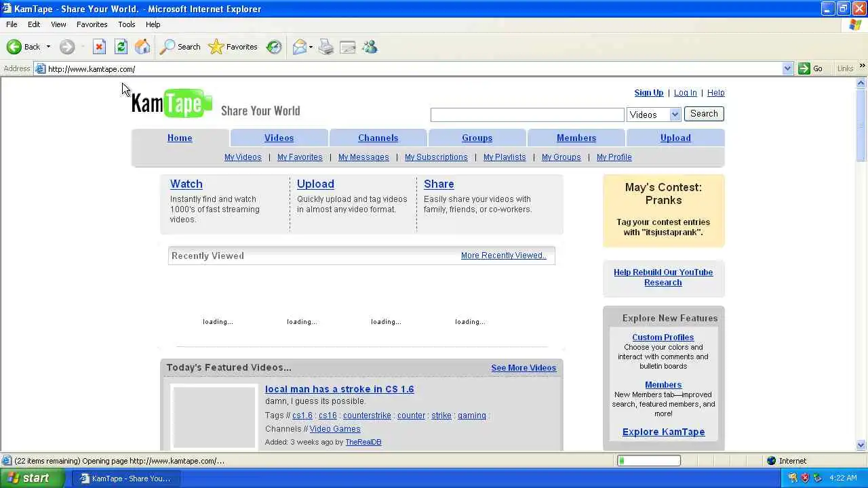Open the Search pane magnifier icon

point(167,47)
